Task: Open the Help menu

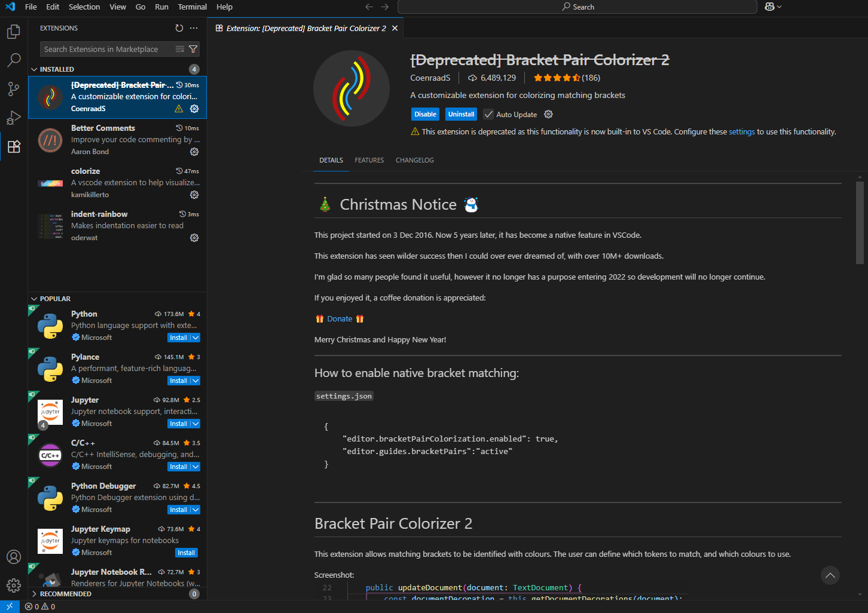Action: (x=224, y=7)
